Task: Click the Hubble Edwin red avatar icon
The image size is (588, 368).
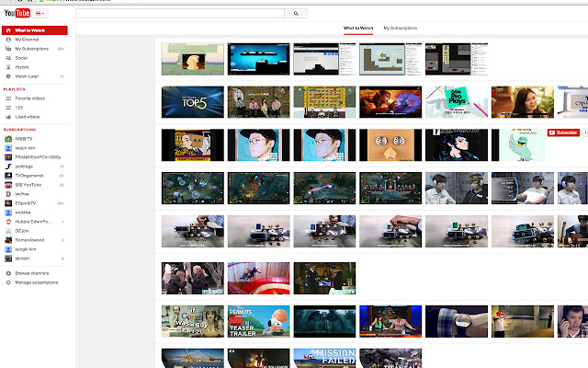Action: pos(8,222)
